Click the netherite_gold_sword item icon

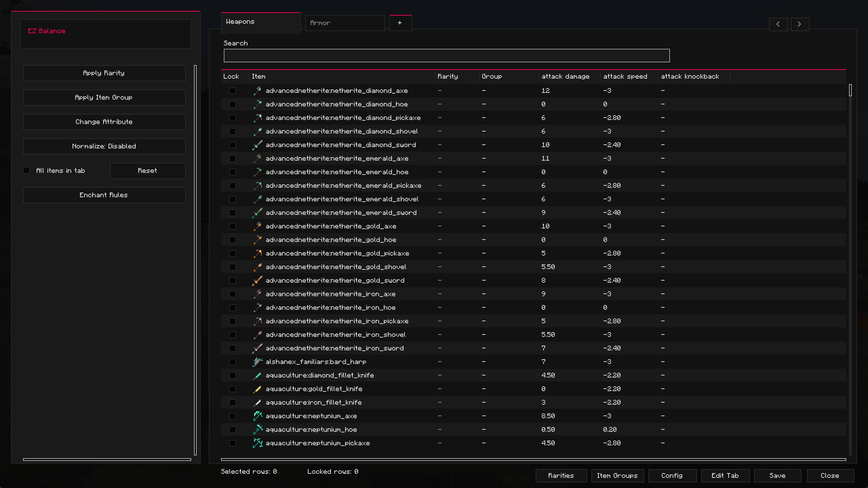258,280
